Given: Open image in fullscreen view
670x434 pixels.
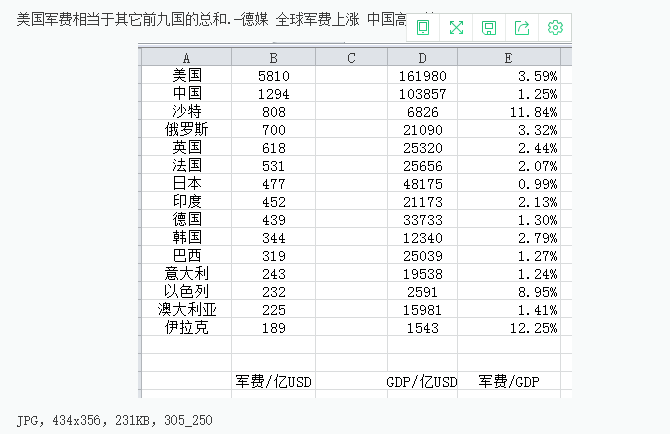Looking at the screenshot, I should pyautogui.click(x=456, y=28).
